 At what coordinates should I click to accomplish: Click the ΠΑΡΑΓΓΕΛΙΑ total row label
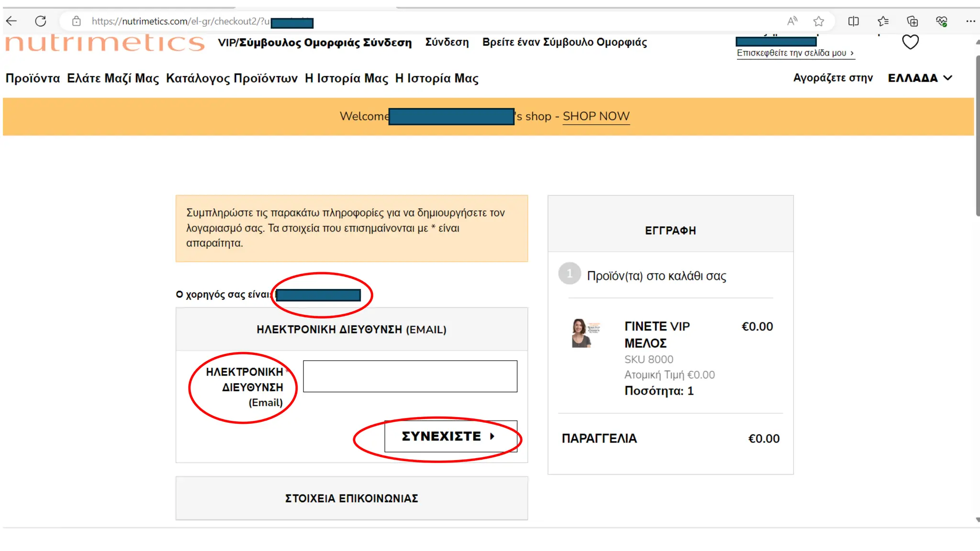[599, 439]
